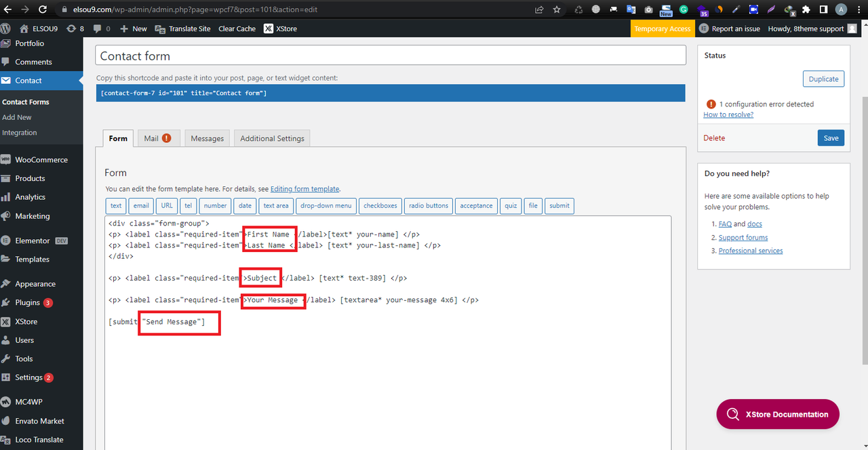Viewport: 868px width, 450px height.
Task: Open the Extensions puzzle menu
Action: coord(806,9)
